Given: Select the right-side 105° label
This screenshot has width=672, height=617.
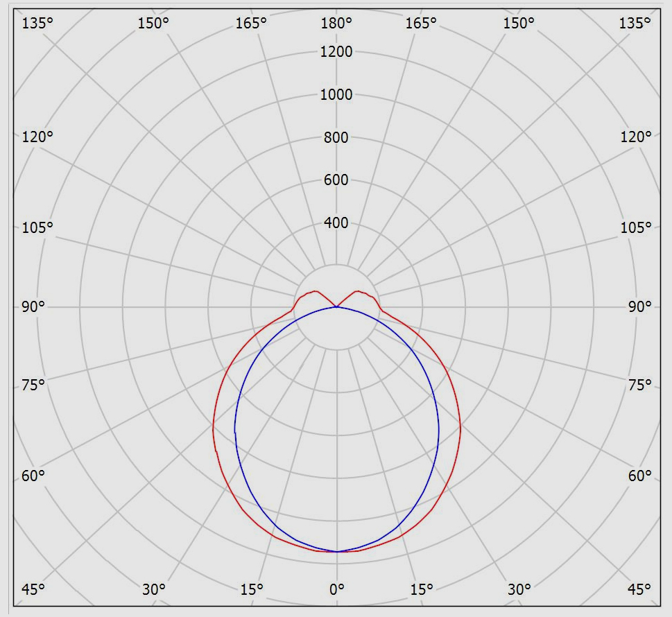Looking at the screenshot, I should (636, 228).
